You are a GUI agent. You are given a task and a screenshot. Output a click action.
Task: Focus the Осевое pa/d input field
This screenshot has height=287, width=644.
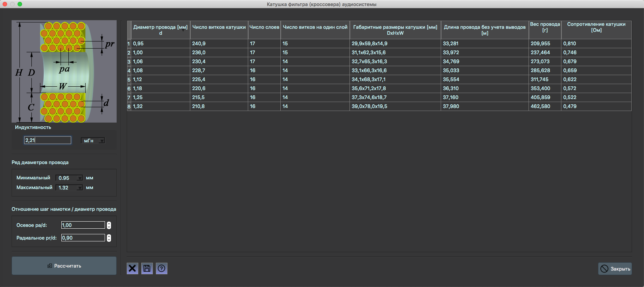point(83,225)
